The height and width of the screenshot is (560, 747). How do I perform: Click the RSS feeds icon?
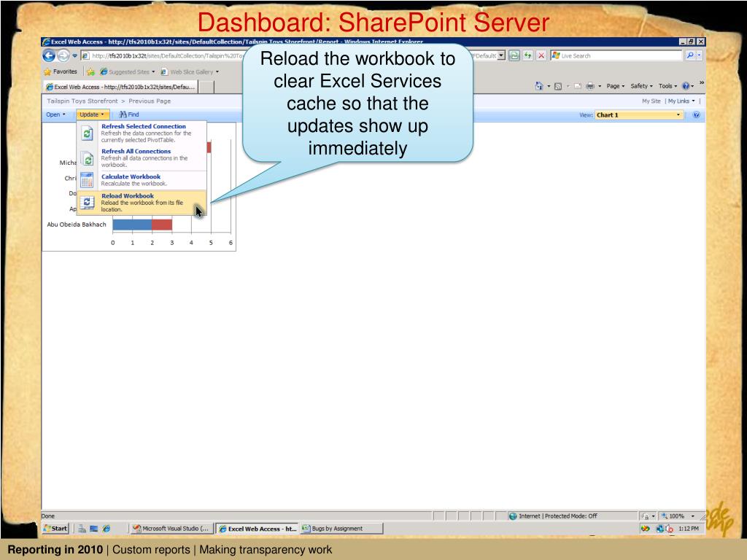pos(558,86)
